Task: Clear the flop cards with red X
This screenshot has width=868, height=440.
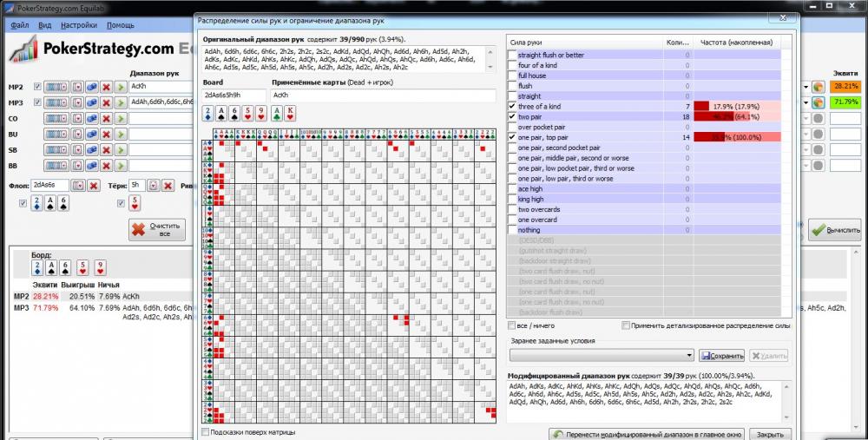Action: 94,186
